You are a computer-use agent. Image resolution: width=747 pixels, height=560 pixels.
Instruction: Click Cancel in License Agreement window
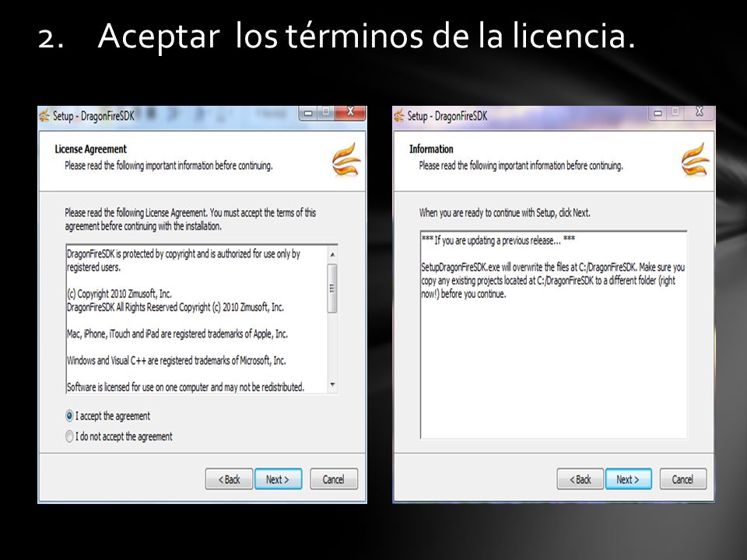coord(334,479)
